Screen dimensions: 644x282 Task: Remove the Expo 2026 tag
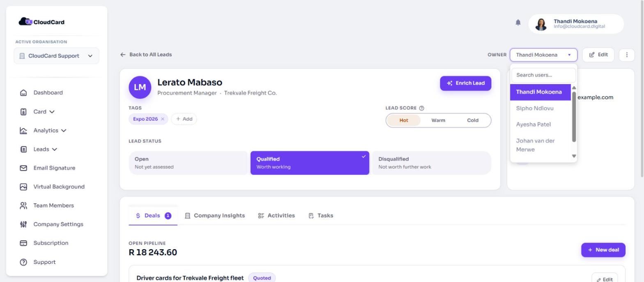click(163, 119)
